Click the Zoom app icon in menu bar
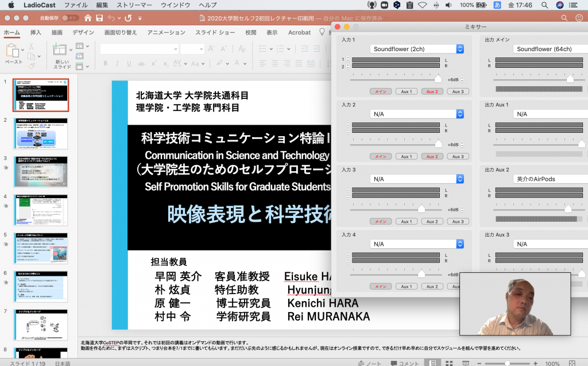This screenshot has width=588, height=366. 384,5
